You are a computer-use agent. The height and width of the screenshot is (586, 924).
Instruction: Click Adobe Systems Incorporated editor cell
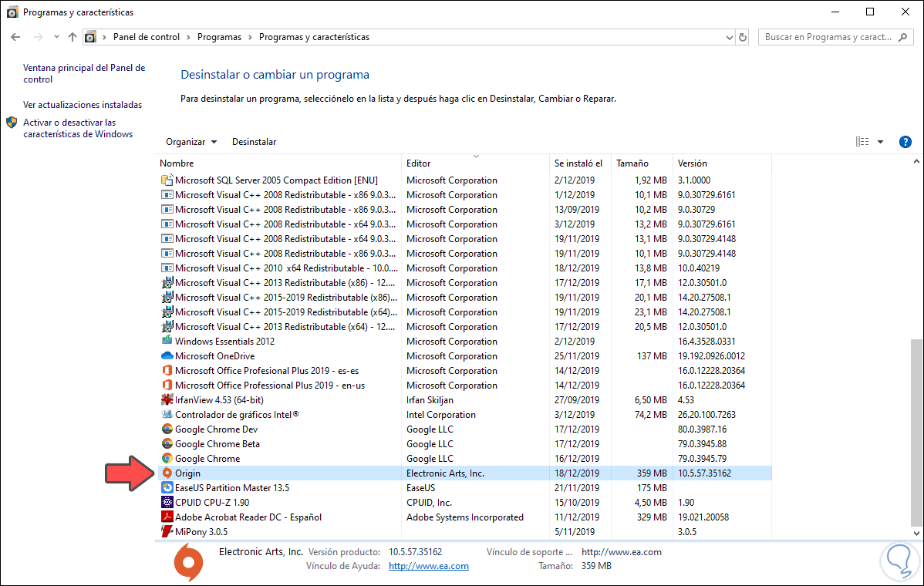(x=464, y=517)
